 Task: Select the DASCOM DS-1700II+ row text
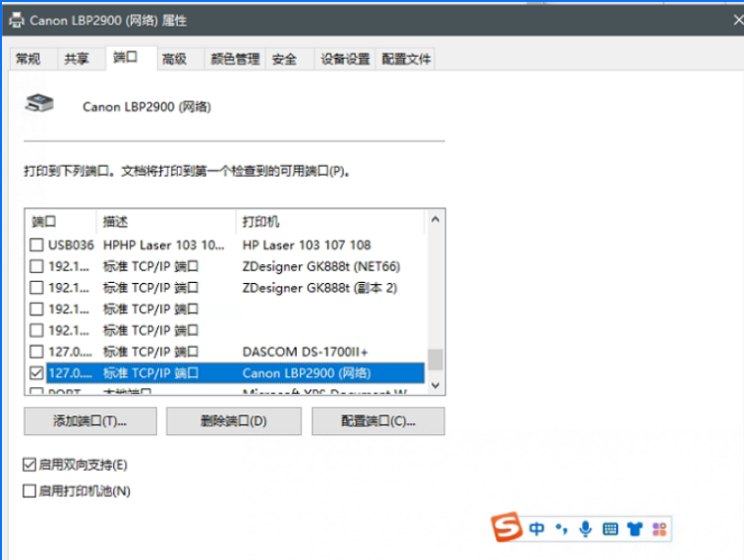(305, 352)
